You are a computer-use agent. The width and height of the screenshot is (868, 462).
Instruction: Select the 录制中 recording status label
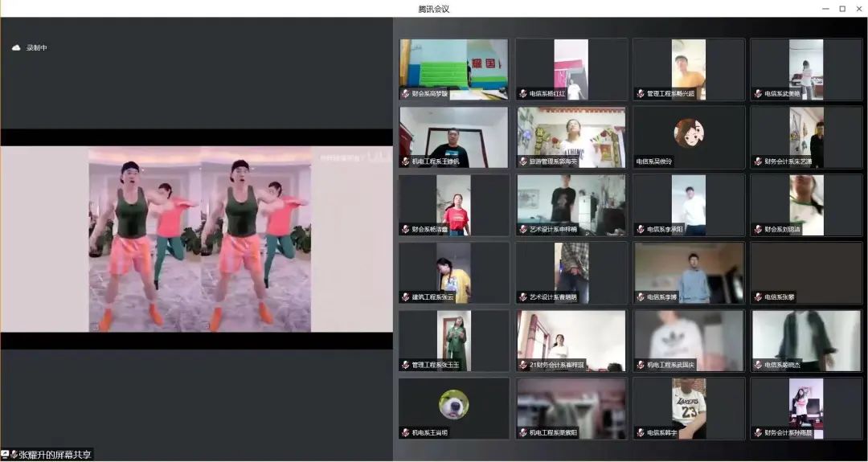point(36,48)
